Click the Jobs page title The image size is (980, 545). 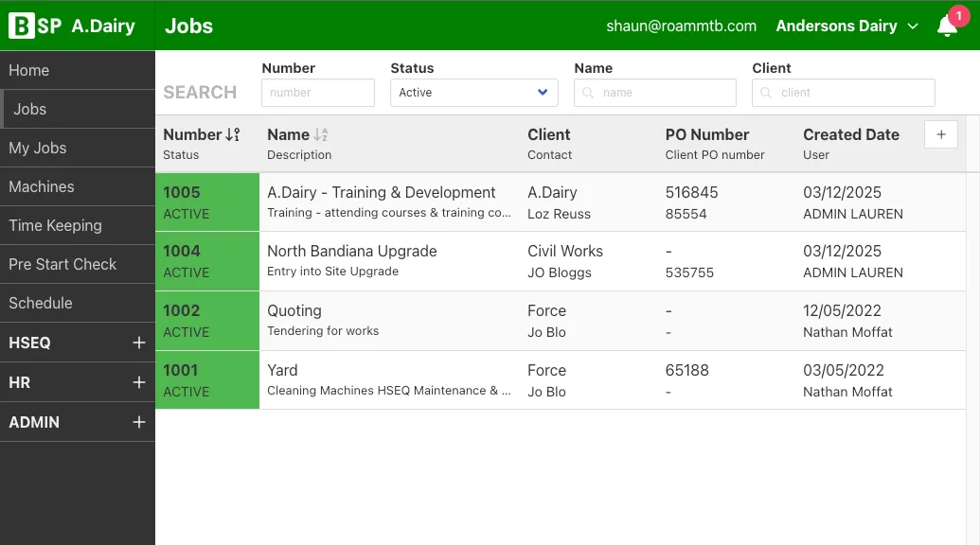[188, 26]
